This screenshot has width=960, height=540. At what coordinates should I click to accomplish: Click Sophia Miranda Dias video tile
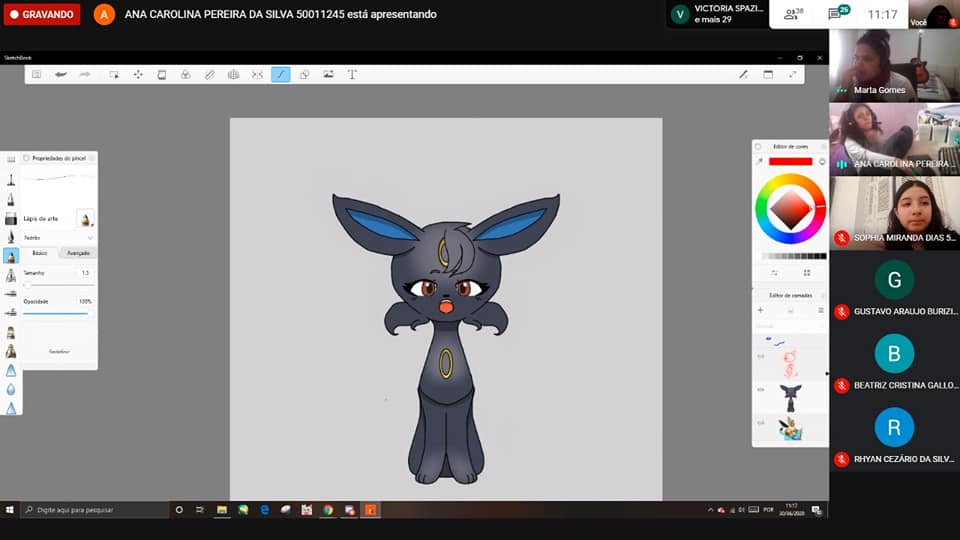click(894, 212)
